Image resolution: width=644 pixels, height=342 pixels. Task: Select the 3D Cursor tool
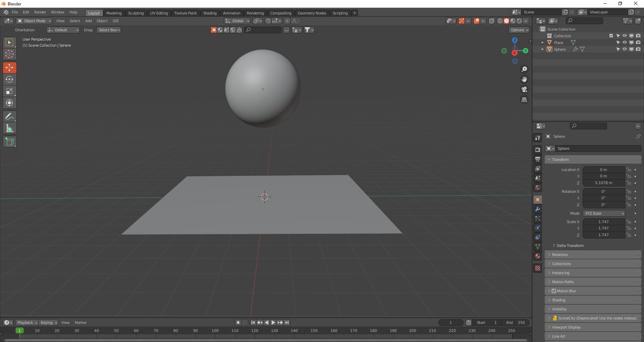click(x=10, y=54)
